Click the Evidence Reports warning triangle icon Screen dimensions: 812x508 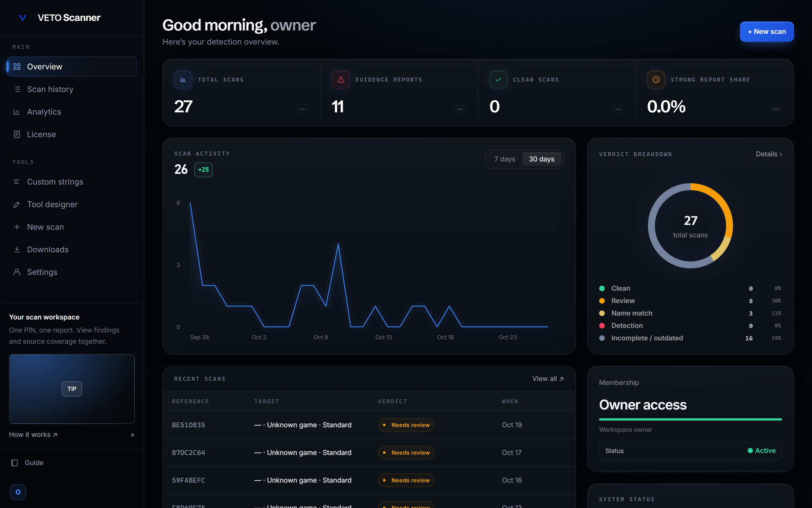click(341, 80)
